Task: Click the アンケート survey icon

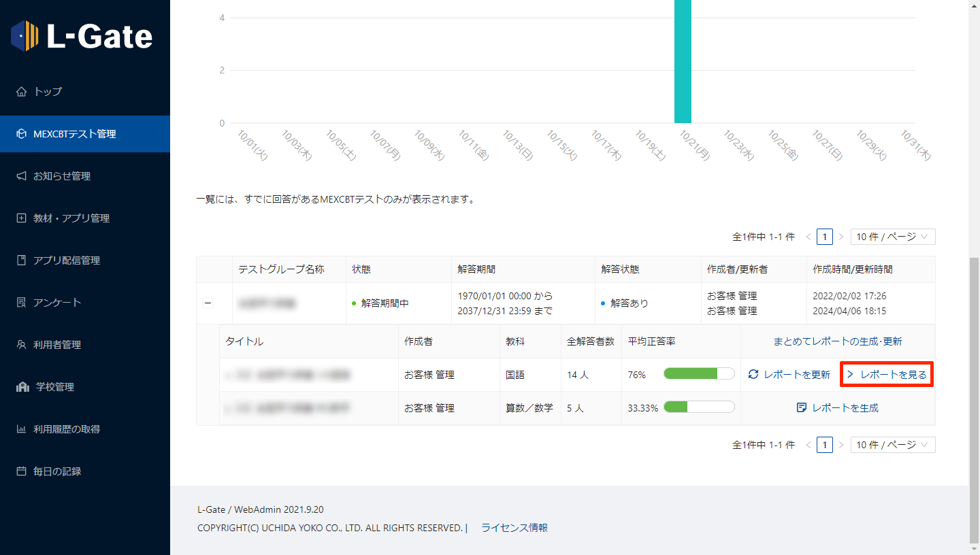Action: click(21, 303)
